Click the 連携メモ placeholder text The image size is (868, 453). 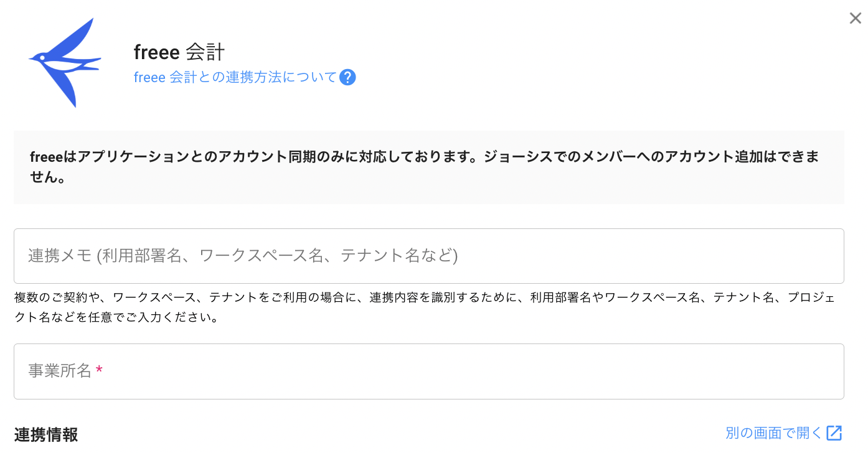(x=243, y=256)
